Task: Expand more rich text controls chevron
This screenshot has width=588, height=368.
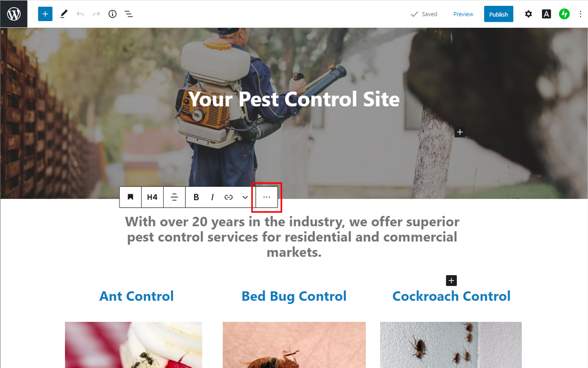Action: pyautogui.click(x=245, y=197)
